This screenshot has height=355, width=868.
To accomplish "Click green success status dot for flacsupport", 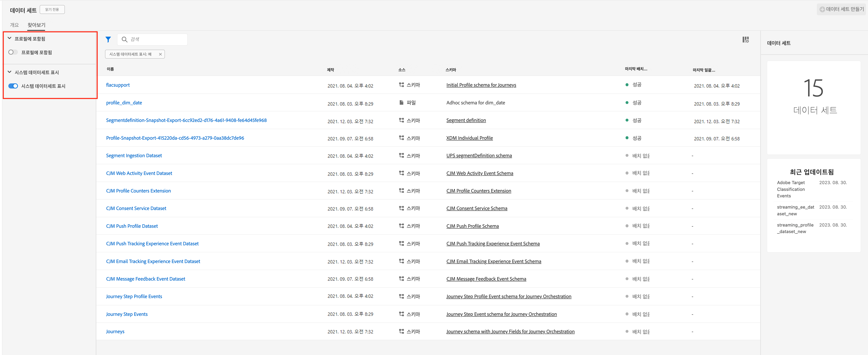I will [x=627, y=85].
